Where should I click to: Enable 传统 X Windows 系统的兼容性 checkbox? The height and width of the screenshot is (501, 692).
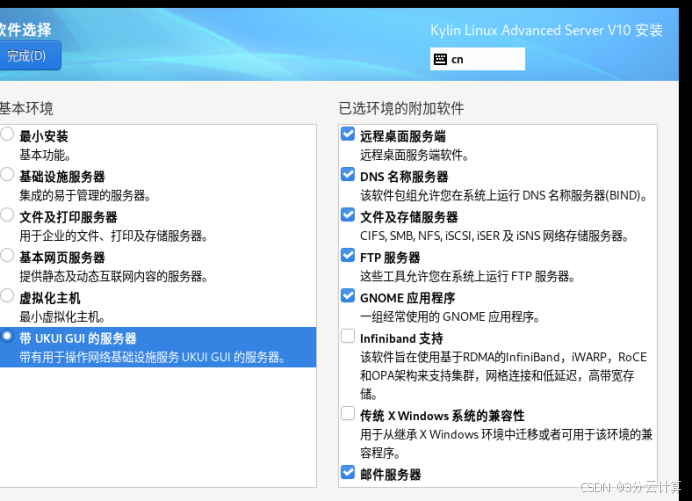[348, 413]
